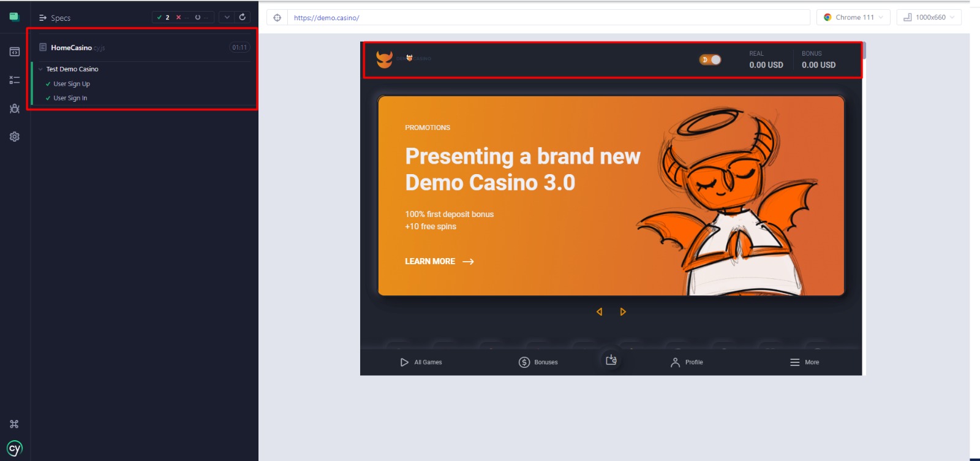Open the selector playground crosshair
Screen dimensions: 980x461
277,18
